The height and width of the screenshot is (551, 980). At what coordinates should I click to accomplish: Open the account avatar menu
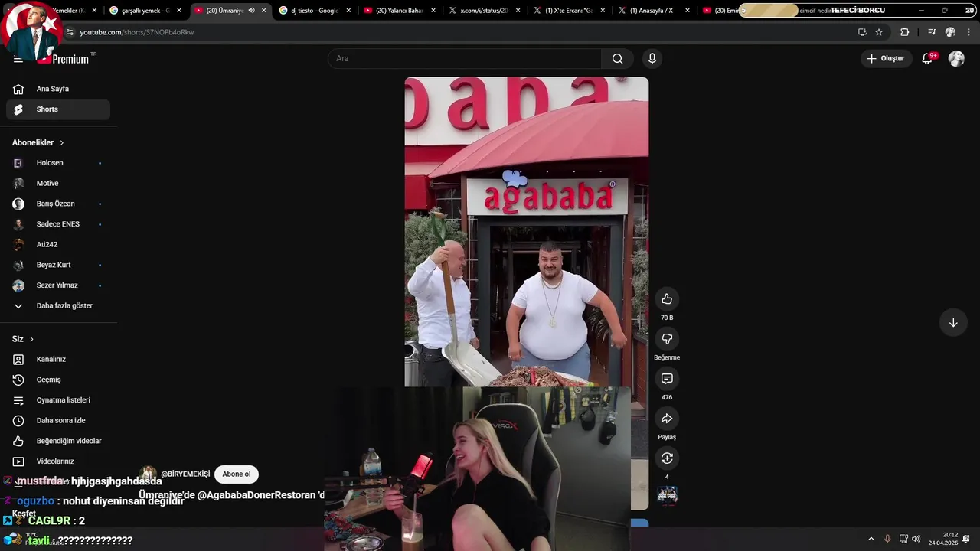(956, 59)
